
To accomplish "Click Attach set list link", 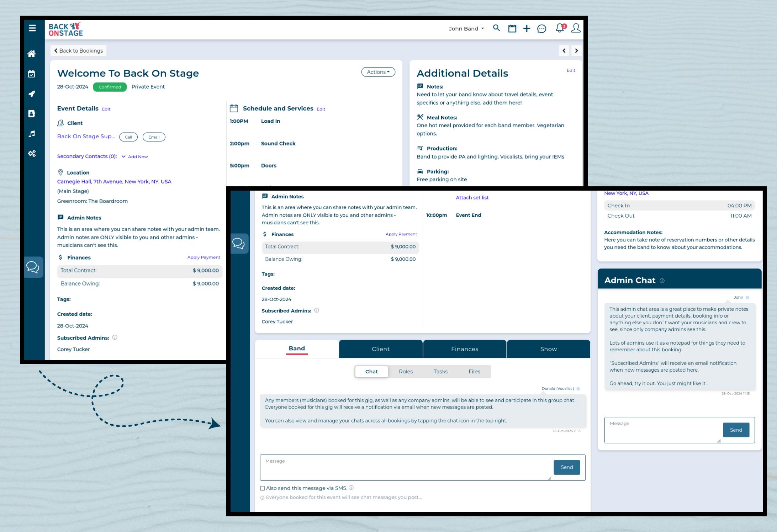I will coord(472,198).
